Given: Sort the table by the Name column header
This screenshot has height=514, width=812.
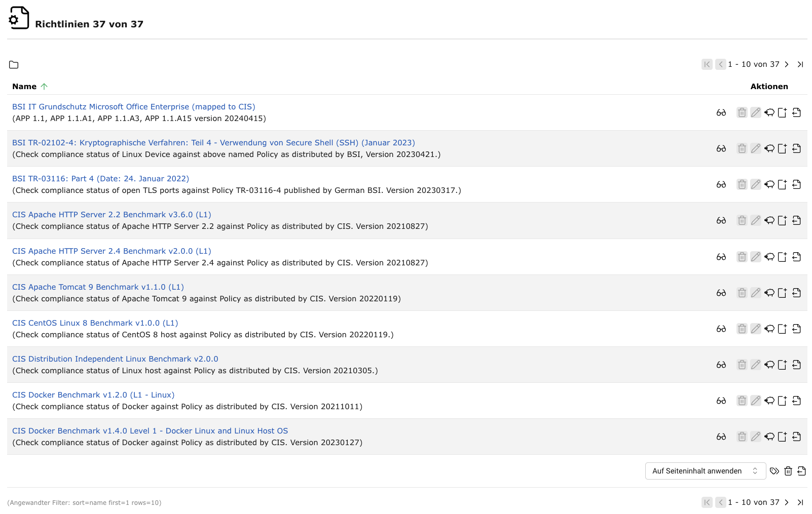Looking at the screenshot, I should tap(24, 87).
